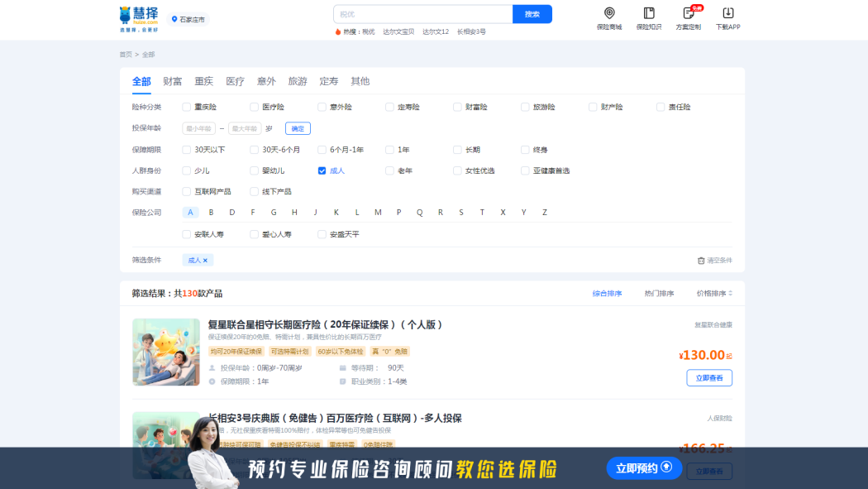The height and width of the screenshot is (489, 868).
Task: Remove the 成人 filter tag using its x
Action: tap(205, 261)
